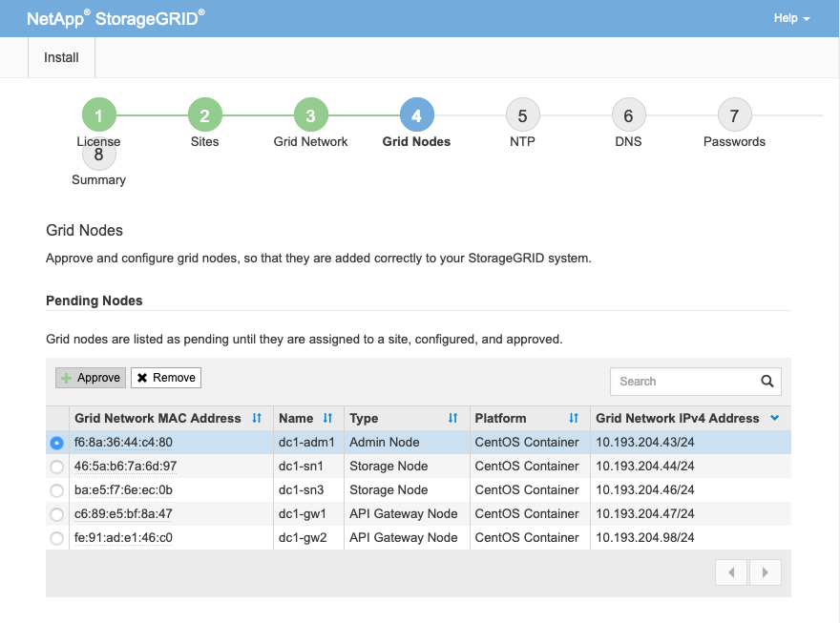Open step 8 Summary in wizard
The image size is (840, 623).
pos(98,154)
